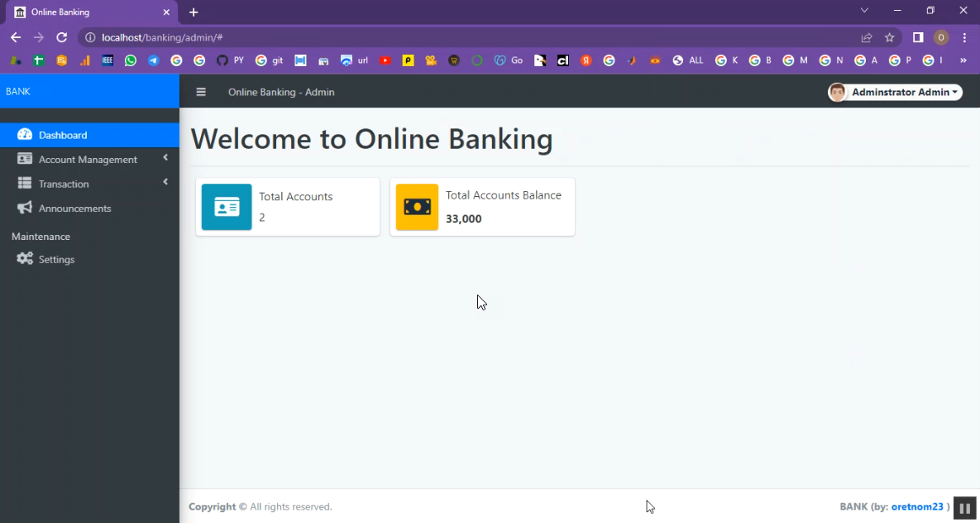Click the Account Management ID card icon
980x523 pixels.
(24, 159)
